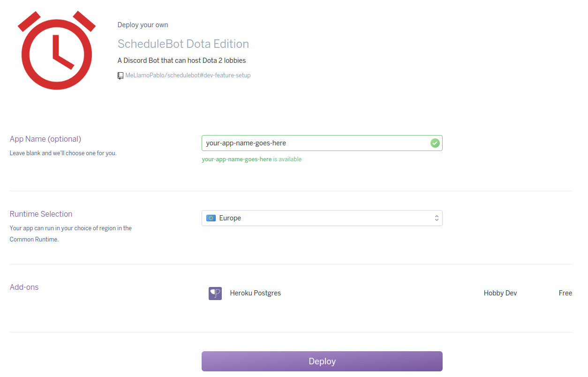The width and height of the screenshot is (588, 377).
Task: Click the red alarm clock logo
Action: coord(57,50)
